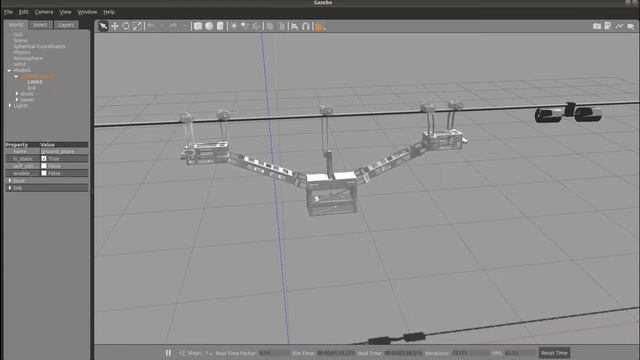Switch to the Insert tab

(40, 25)
